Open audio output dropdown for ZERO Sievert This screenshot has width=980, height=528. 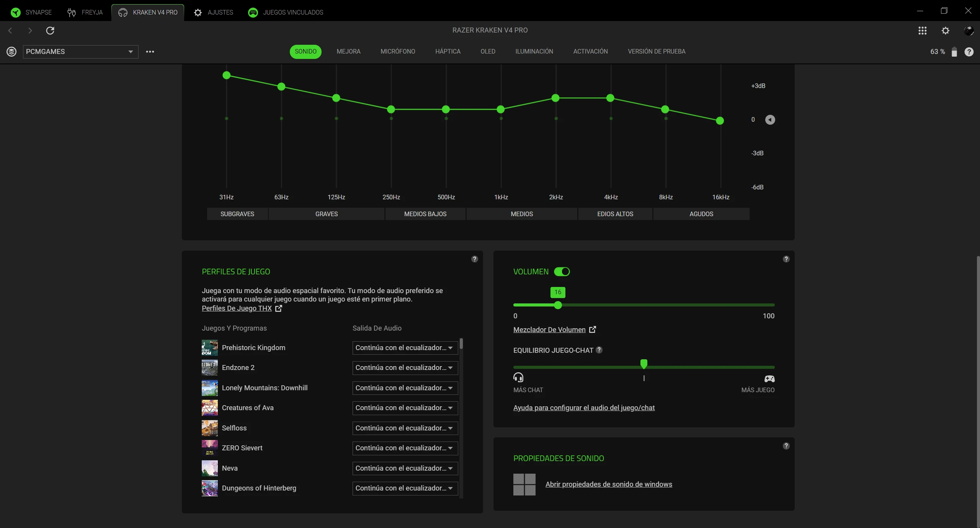(x=405, y=448)
